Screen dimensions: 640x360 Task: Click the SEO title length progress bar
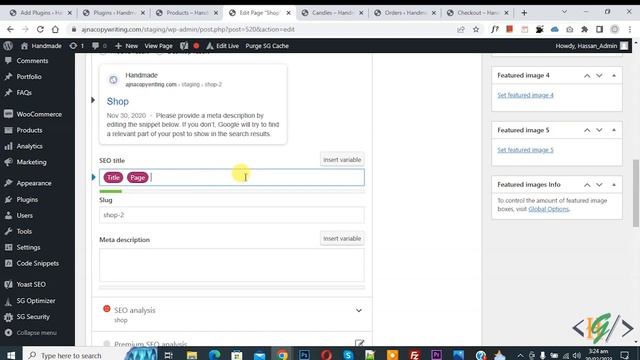click(232, 191)
